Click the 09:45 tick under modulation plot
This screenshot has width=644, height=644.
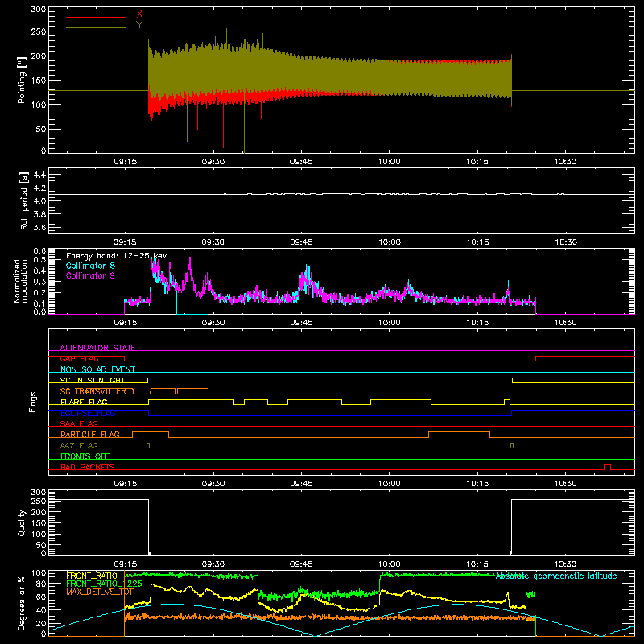[x=301, y=323]
